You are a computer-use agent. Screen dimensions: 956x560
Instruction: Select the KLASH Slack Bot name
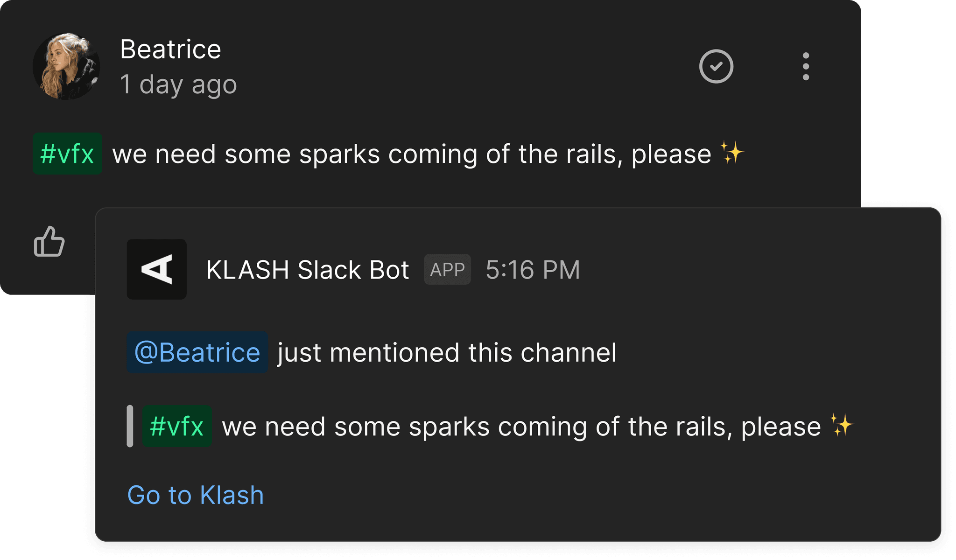click(x=307, y=269)
